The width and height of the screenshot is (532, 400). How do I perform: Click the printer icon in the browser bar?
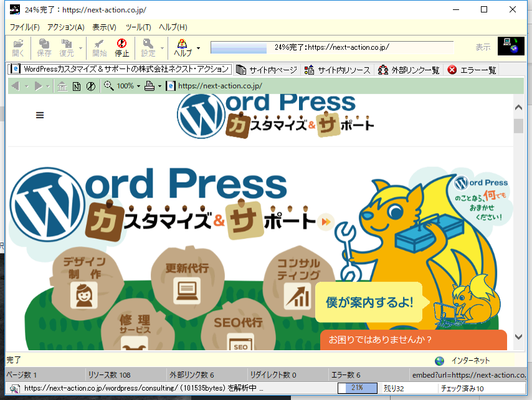[150, 86]
